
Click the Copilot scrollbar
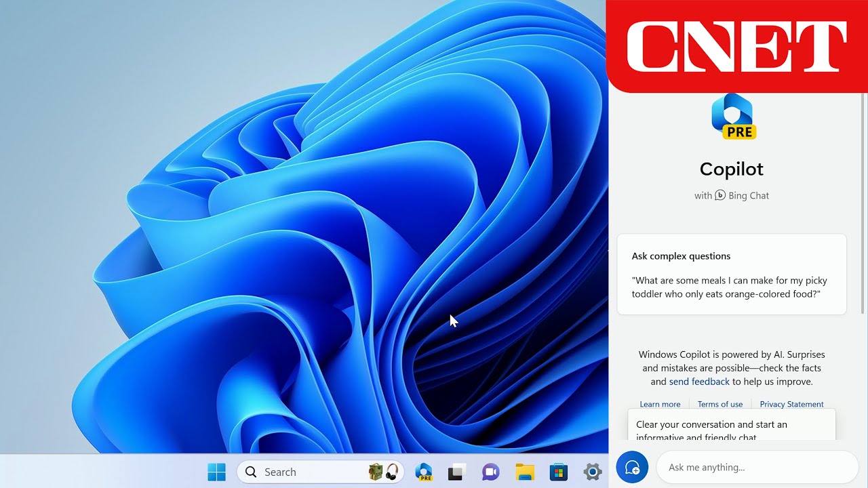pyautogui.click(x=863, y=203)
